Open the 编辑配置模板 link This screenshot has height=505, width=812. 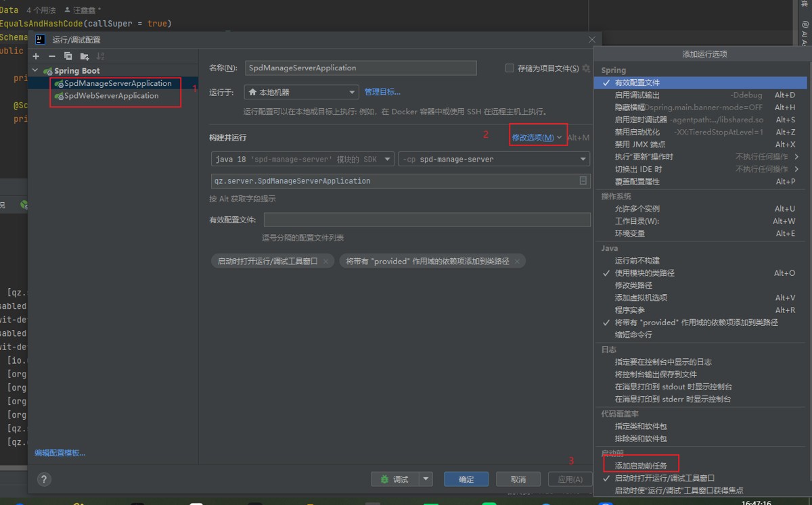[x=60, y=453]
